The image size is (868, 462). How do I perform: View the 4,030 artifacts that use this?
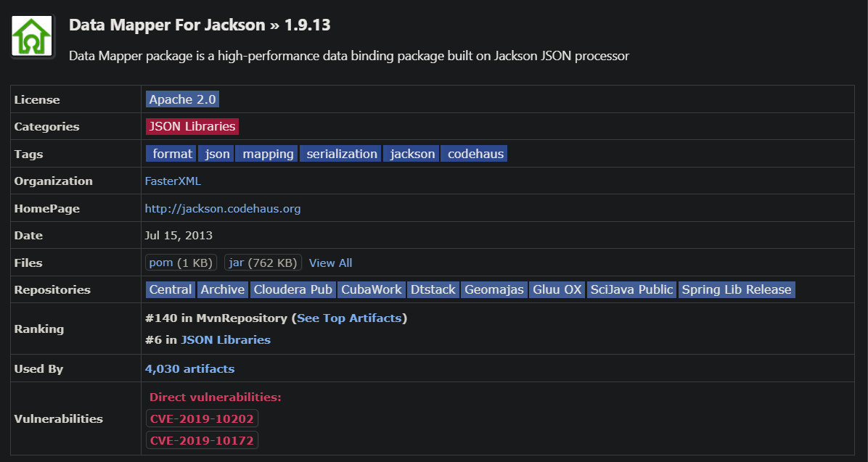point(189,368)
